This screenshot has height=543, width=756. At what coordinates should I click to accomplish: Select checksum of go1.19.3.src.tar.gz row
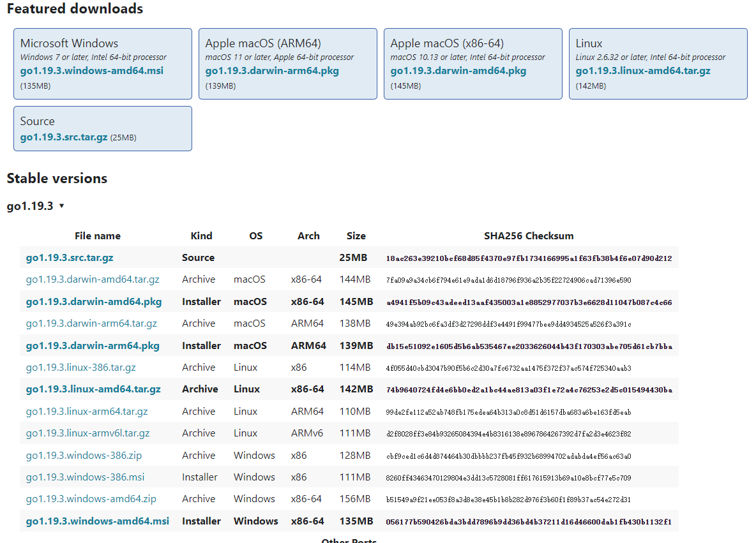[529, 258]
